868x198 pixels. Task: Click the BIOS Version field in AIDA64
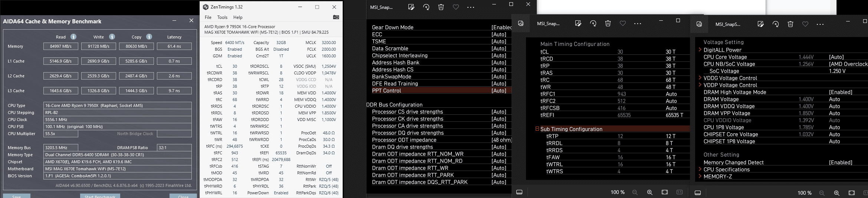[118, 176]
